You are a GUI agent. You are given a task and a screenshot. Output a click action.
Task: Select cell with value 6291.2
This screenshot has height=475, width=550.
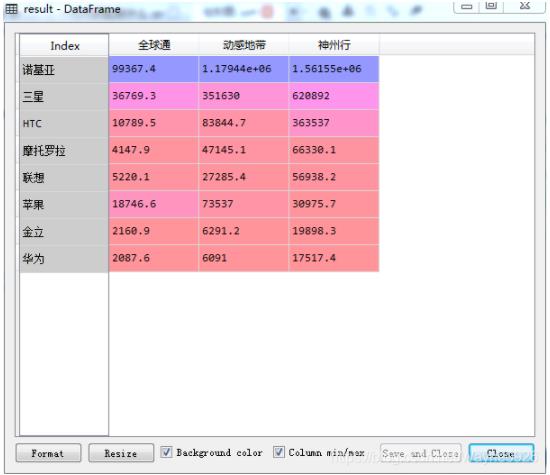(x=244, y=231)
